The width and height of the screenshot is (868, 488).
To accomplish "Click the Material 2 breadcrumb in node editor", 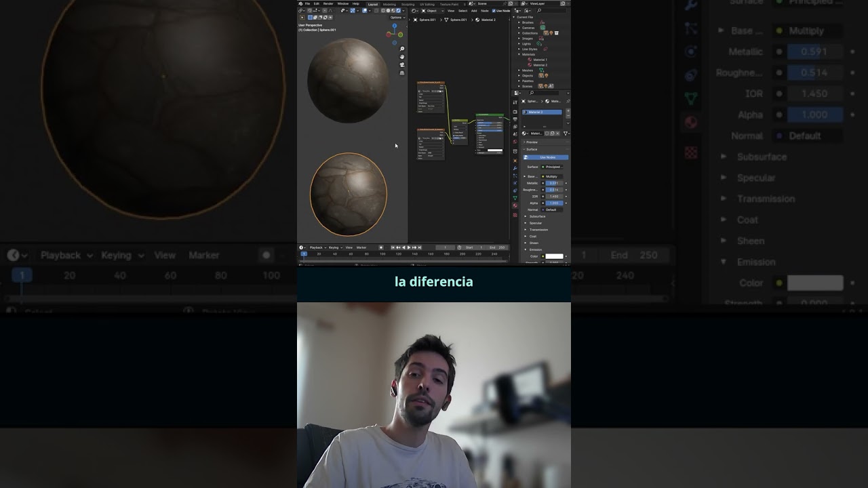I will (486, 20).
